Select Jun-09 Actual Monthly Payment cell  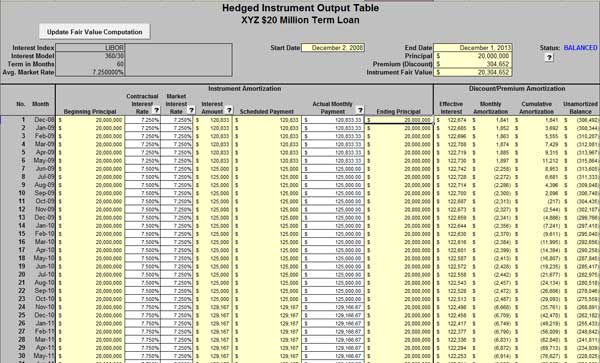coord(333,169)
